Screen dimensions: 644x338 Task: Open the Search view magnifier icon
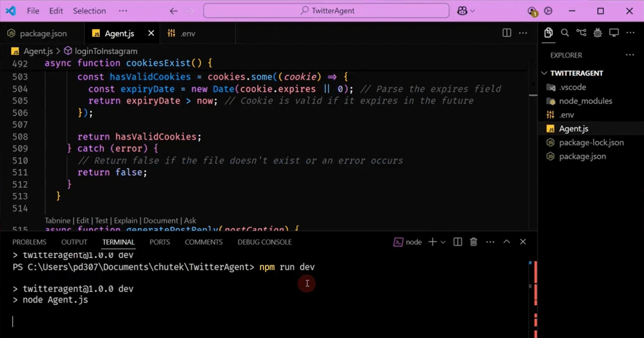(x=565, y=33)
